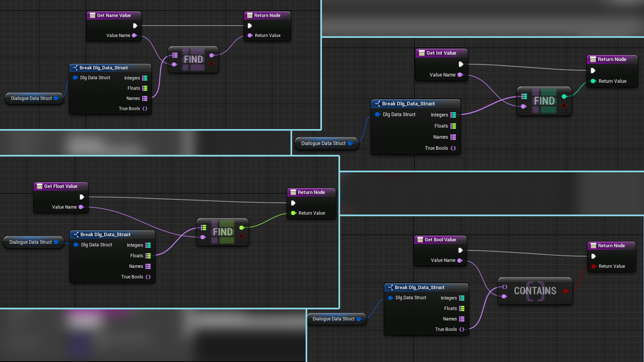The image size is (644, 362).
Task: Click Value Name pin on Get Float Value
Action: 81,207
